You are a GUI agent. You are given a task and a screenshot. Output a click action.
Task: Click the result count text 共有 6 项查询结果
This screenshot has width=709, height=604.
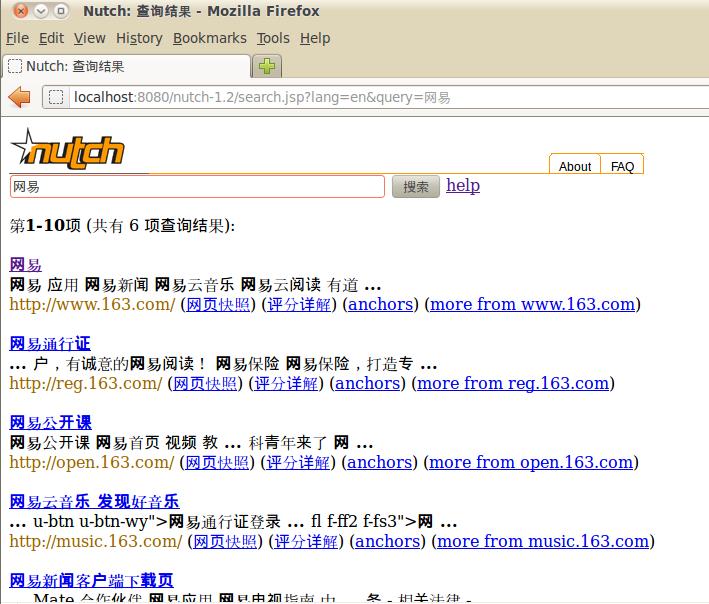[158, 225]
